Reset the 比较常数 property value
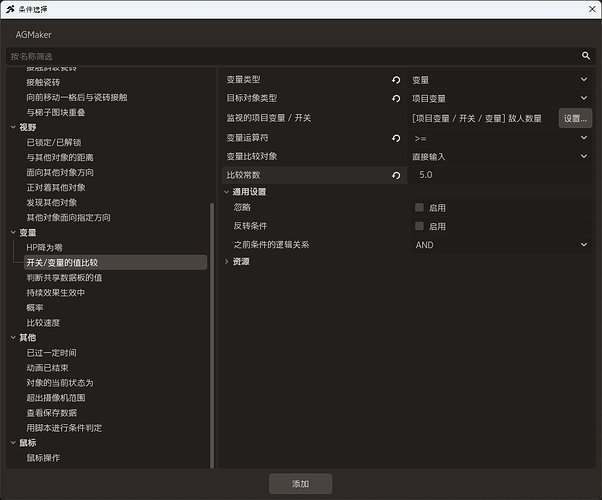This screenshot has width=602, height=500. click(396, 175)
